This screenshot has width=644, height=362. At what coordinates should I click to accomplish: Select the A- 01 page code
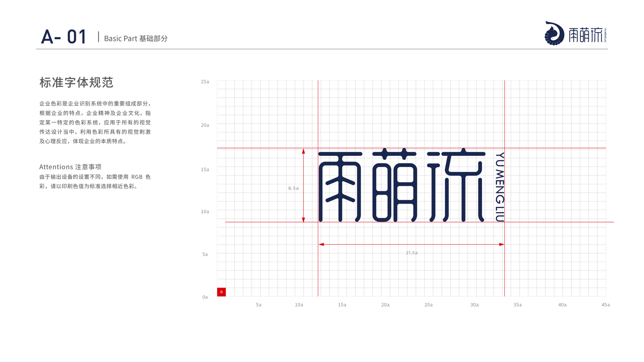click(x=64, y=37)
